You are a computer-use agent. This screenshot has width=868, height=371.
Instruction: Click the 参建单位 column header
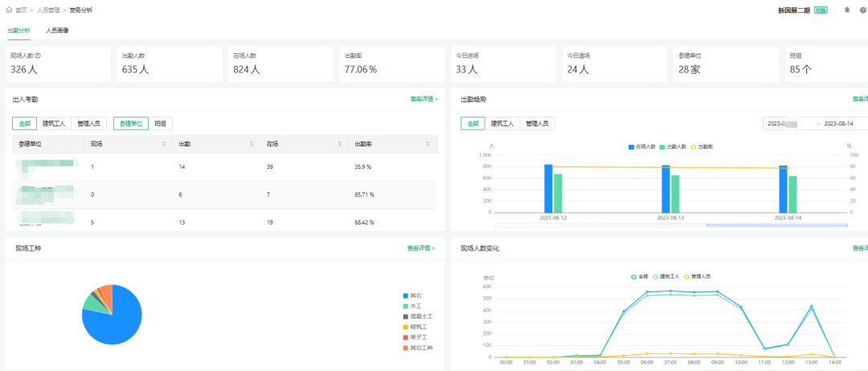click(x=31, y=144)
